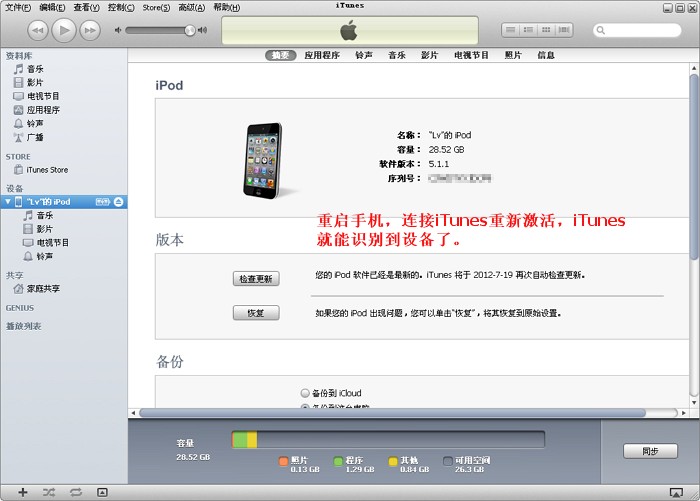Viewport: 700px width, 501px height.
Task: Click the iPod touch device image
Action: [263, 161]
